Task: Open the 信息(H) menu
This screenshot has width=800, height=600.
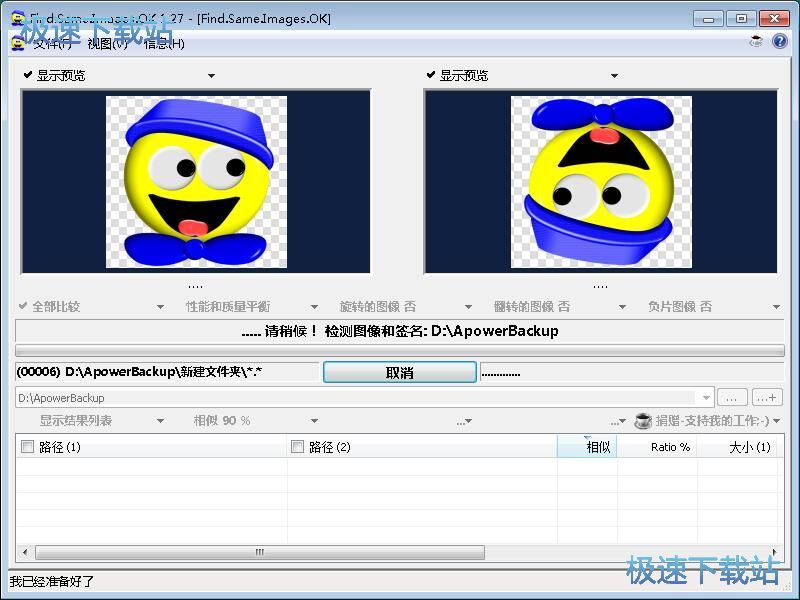Action: pos(164,43)
